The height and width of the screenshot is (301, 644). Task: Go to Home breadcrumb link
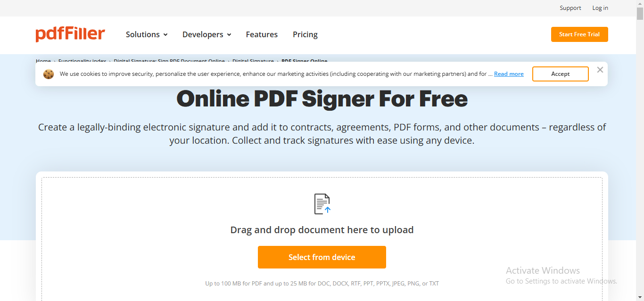(x=43, y=61)
